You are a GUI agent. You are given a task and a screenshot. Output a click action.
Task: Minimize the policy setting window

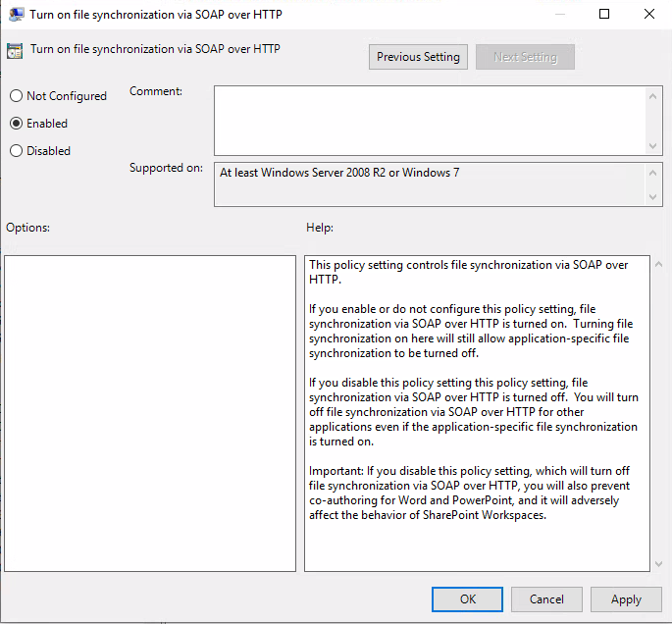tap(560, 14)
